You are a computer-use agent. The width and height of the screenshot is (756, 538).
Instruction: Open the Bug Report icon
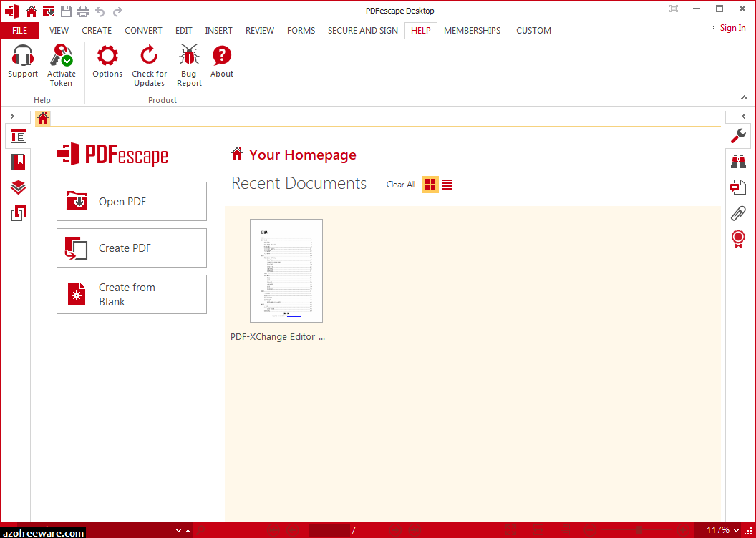[x=189, y=55]
